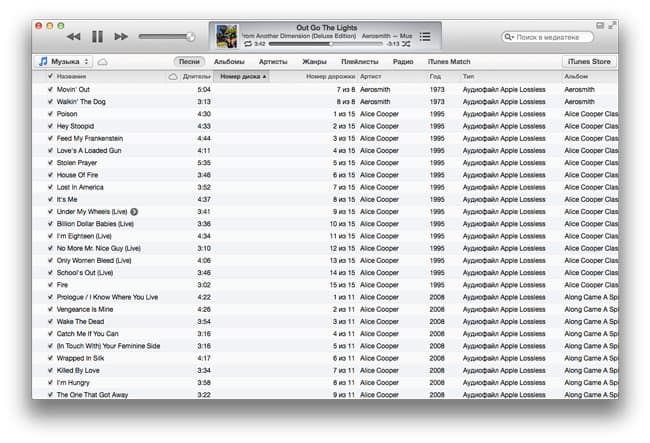Open the Плейлисты tab
This screenshot has height=443, width=650.
pyautogui.click(x=360, y=62)
